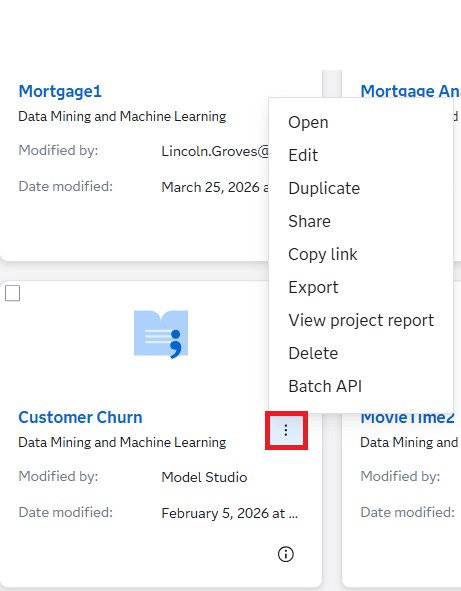This screenshot has height=591, width=461.
Task: Click the Customer Churn project book icon
Action: coord(161,334)
